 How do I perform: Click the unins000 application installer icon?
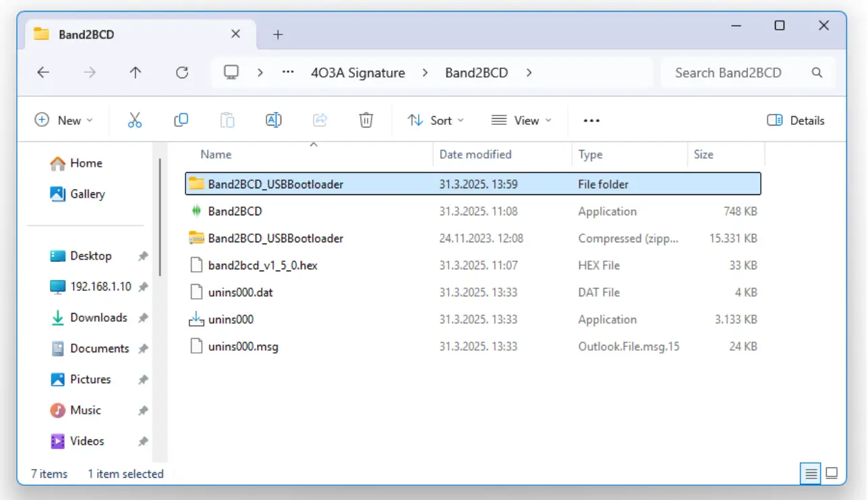click(196, 319)
